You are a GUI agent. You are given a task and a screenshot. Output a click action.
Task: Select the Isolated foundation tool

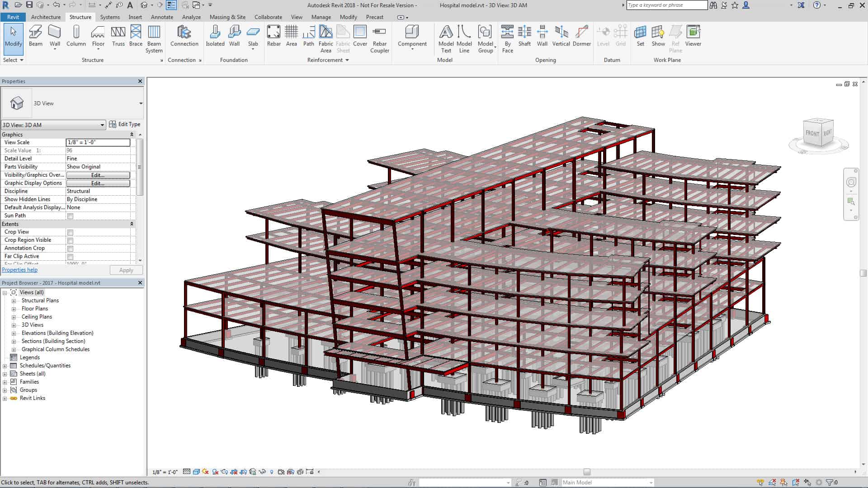(215, 36)
